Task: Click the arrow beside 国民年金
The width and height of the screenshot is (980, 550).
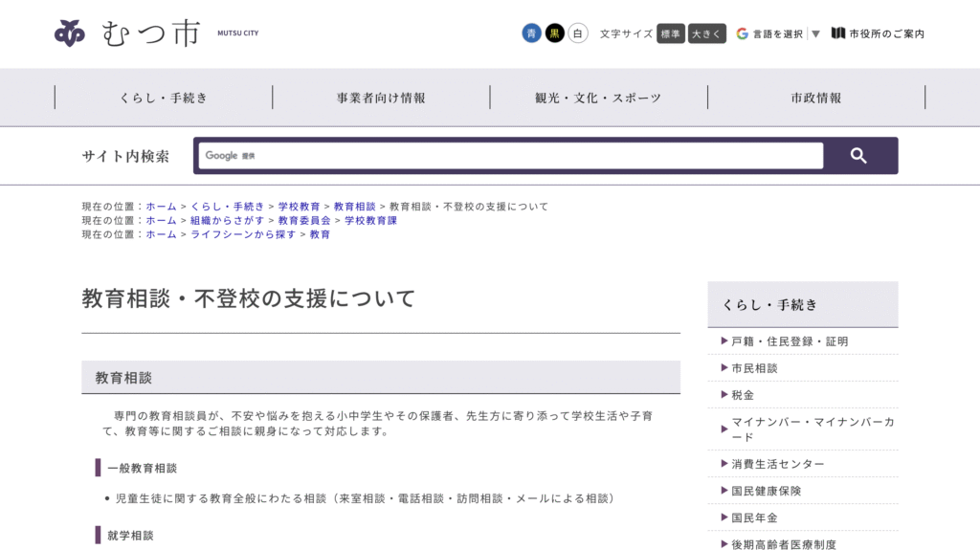Action: [724, 517]
